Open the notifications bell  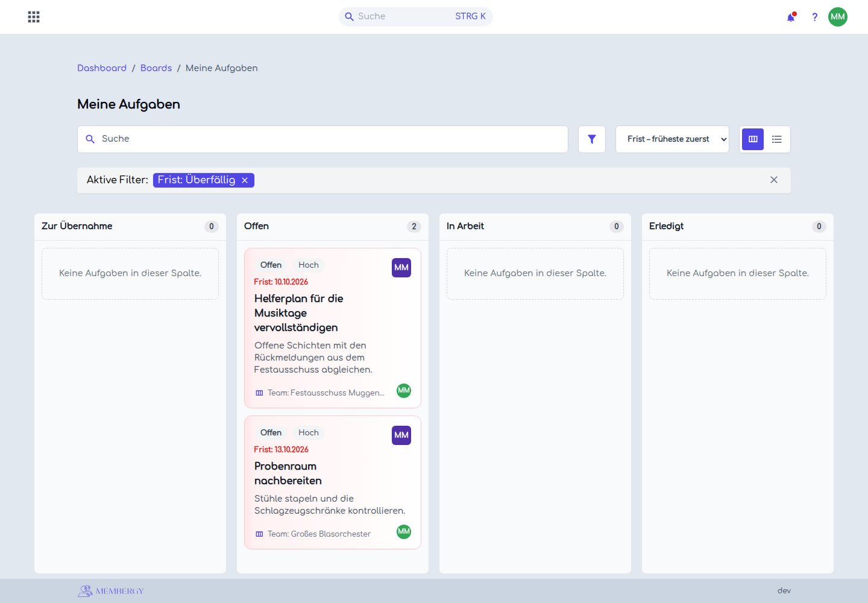[791, 17]
